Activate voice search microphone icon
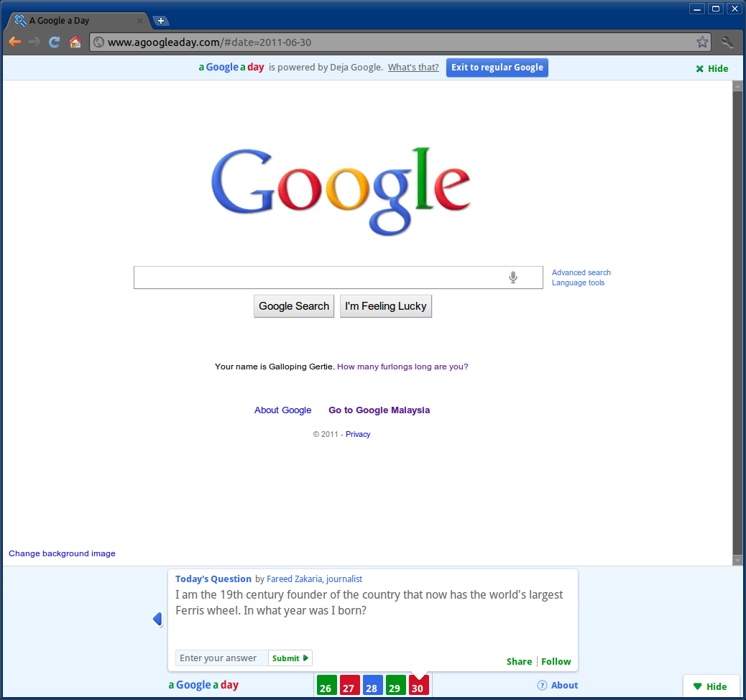 513,277
